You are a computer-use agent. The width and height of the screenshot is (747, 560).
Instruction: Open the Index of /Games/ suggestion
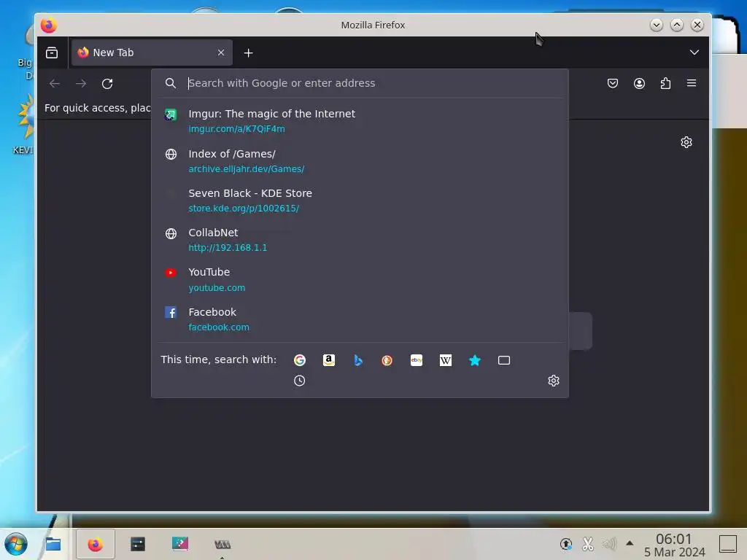pyautogui.click(x=360, y=161)
